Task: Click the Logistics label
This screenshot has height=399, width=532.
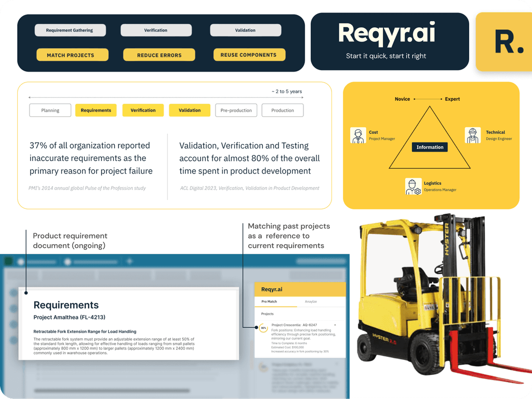Action: click(433, 183)
